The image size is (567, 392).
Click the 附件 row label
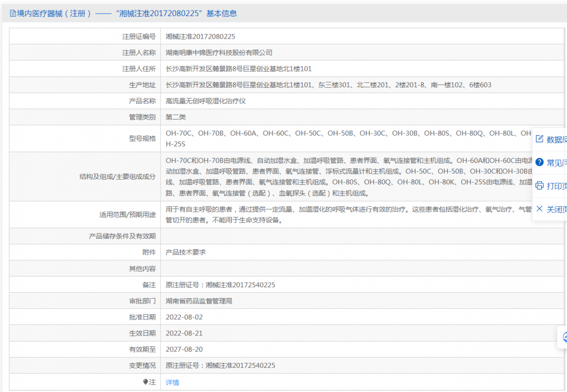[x=149, y=252]
